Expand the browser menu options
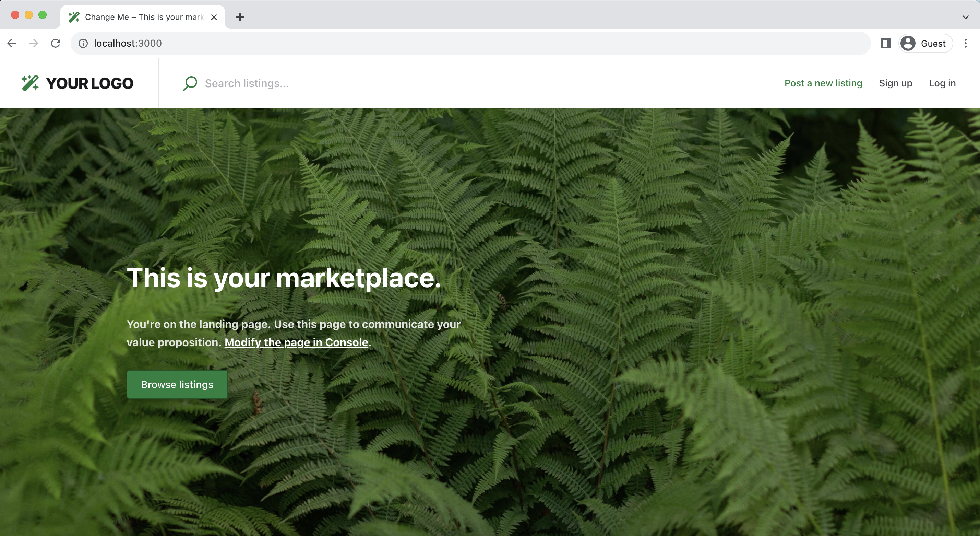Screen dimensions: 980x536 (966, 43)
